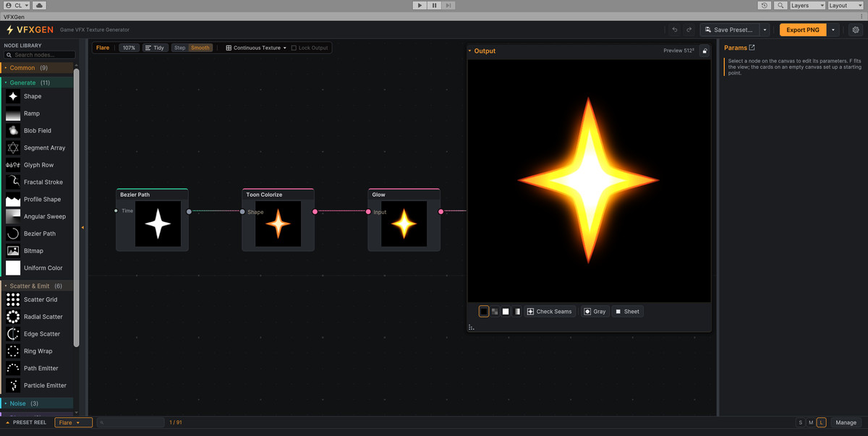
Task: Click the Fractal Stroke node entry
Action: 39,182
